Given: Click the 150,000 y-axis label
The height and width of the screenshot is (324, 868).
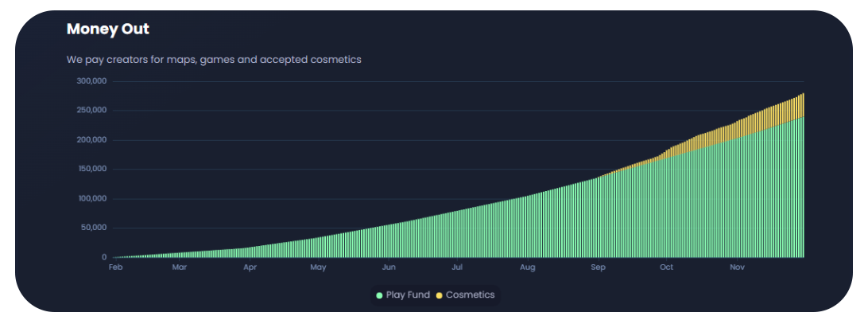Looking at the screenshot, I should click(x=91, y=170).
